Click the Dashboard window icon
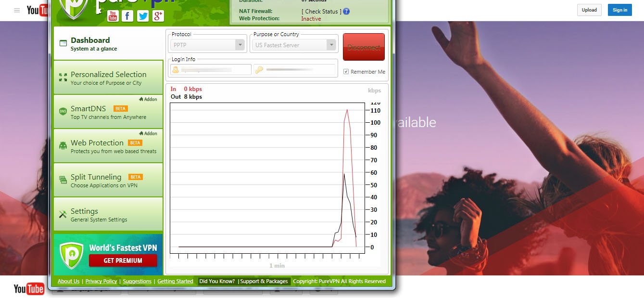This screenshot has width=644, height=298. pyautogui.click(x=63, y=43)
